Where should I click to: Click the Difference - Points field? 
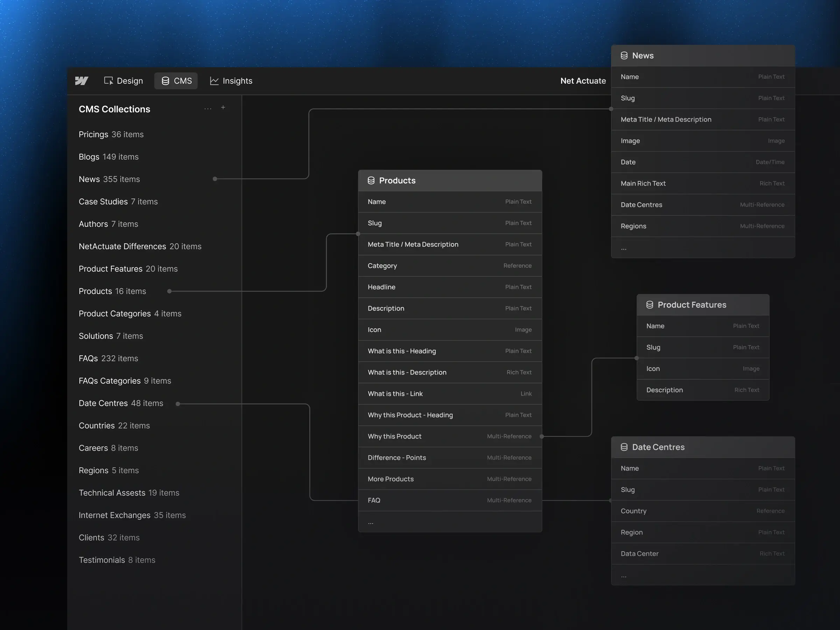pyautogui.click(x=450, y=457)
